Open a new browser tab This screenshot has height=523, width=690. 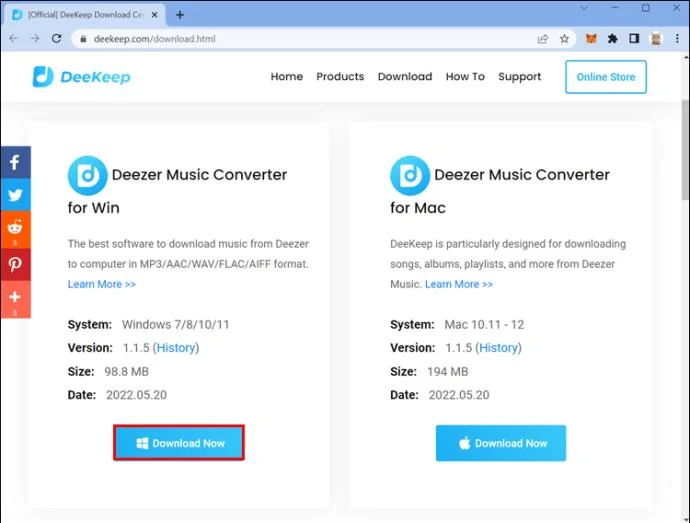[x=180, y=15]
